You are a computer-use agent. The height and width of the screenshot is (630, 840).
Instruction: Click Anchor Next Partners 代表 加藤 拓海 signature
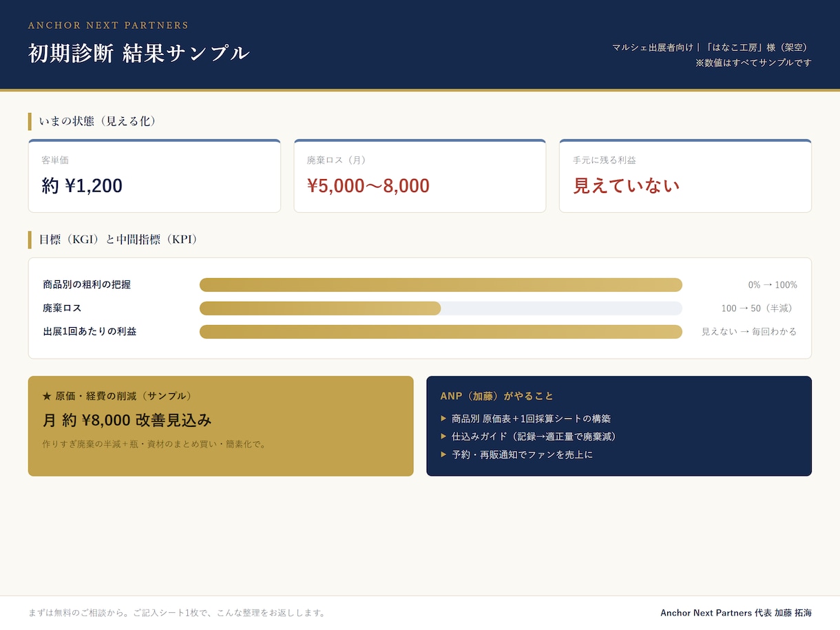736,613
